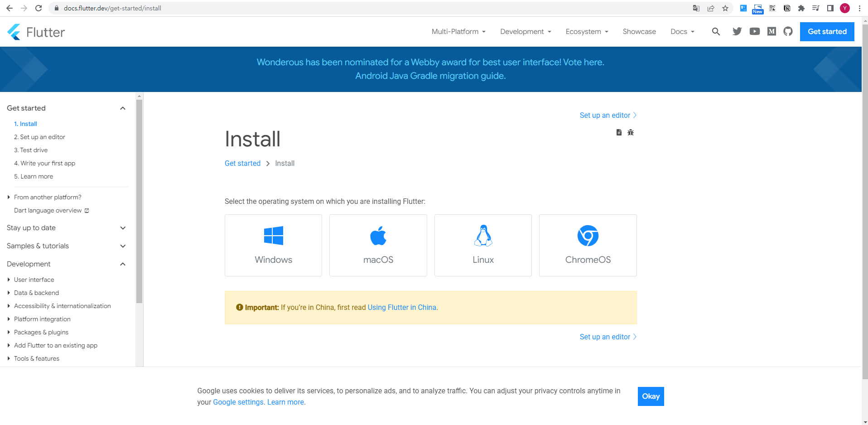
Task: Go to 3. Test drive
Action: 31,150
